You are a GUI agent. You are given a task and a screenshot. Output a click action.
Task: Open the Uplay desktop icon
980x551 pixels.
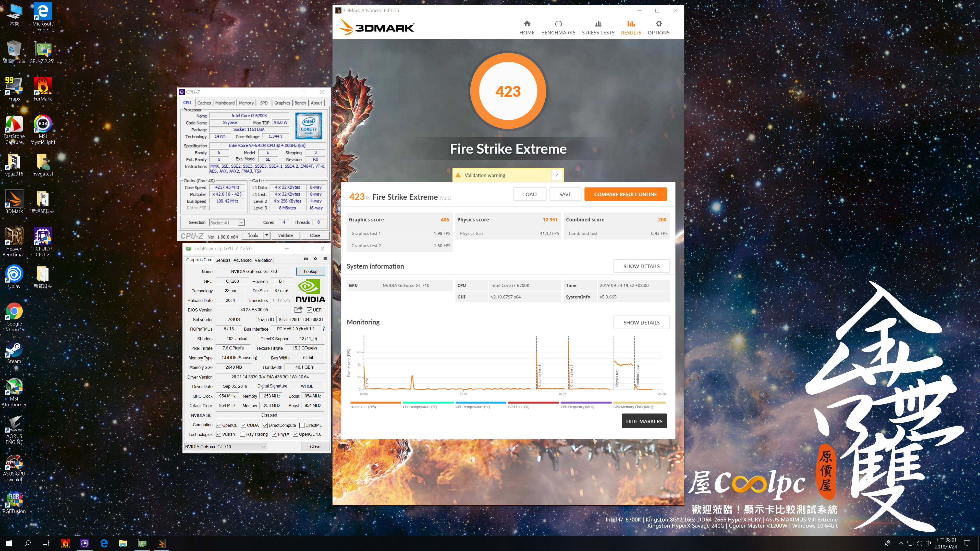click(x=14, y=277)
